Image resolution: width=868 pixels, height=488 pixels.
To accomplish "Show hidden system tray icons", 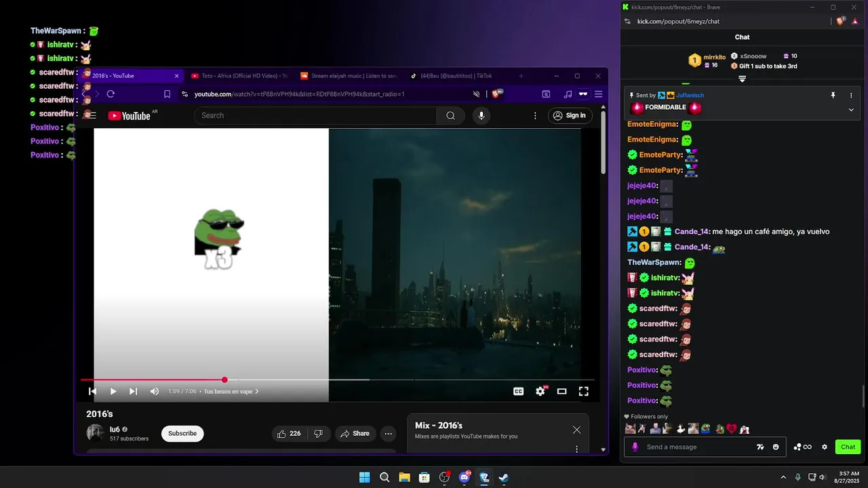I will tap(783, 477).
